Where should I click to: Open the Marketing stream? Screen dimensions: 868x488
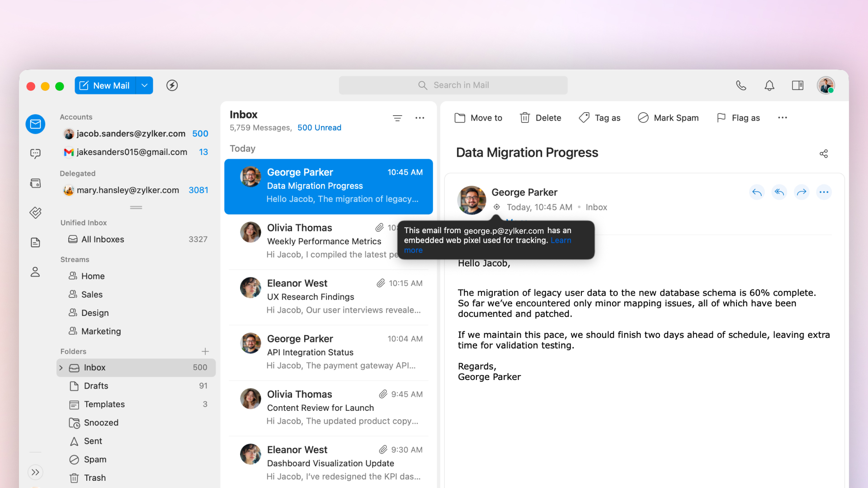(101, 331)
